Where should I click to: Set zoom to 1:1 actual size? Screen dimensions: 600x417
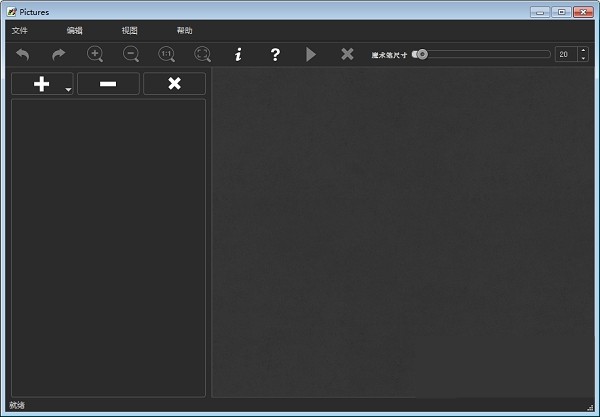pos(166,54)
